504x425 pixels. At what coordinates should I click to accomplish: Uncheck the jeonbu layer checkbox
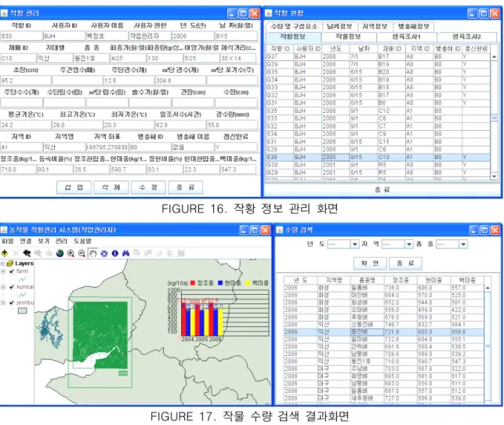[x=12, y=303]
